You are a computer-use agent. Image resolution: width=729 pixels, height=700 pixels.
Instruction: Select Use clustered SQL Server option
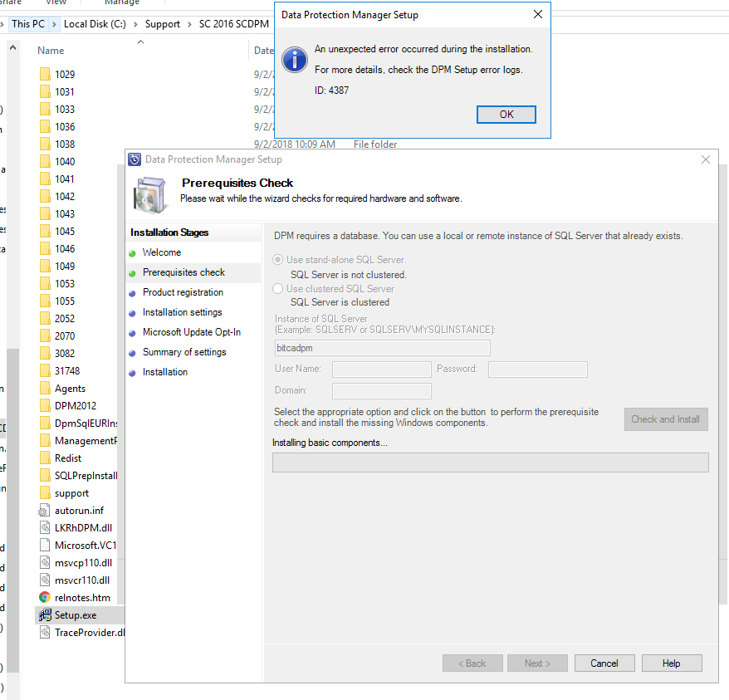click(277, 288)
